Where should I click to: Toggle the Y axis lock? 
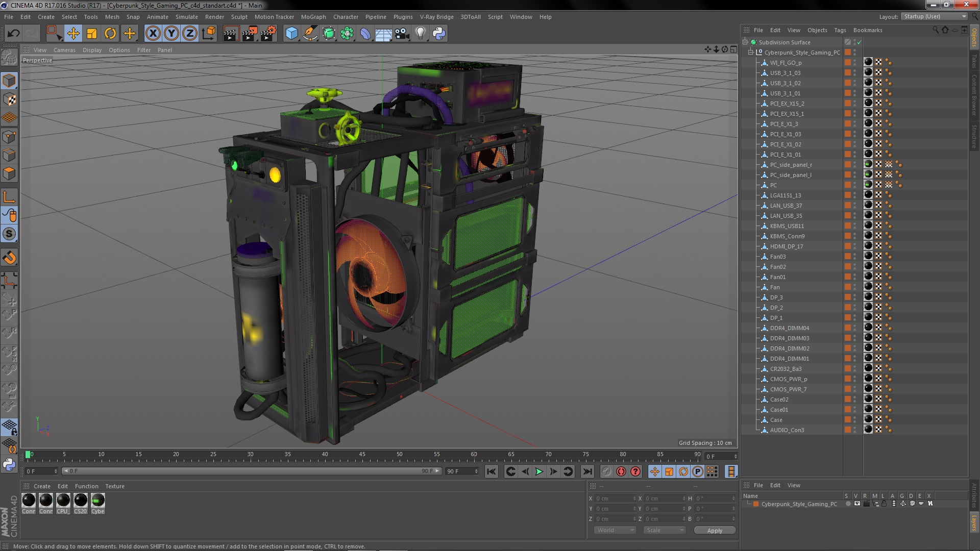[171, 34]
